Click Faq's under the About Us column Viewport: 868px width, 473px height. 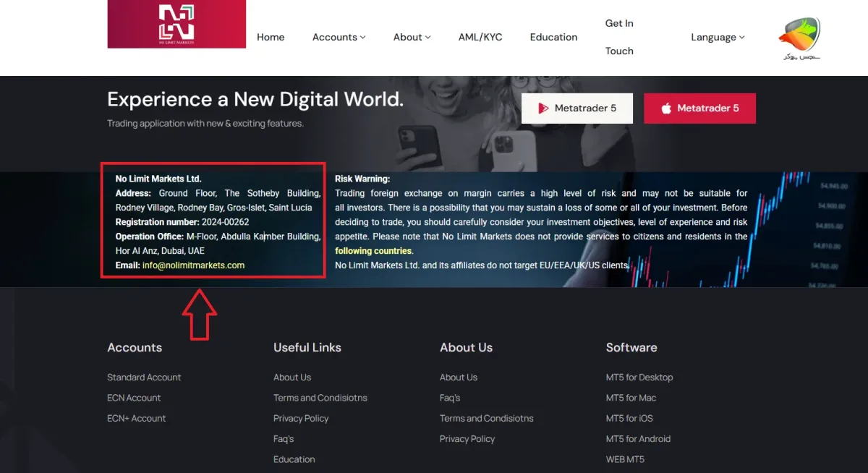pos(450,398)
